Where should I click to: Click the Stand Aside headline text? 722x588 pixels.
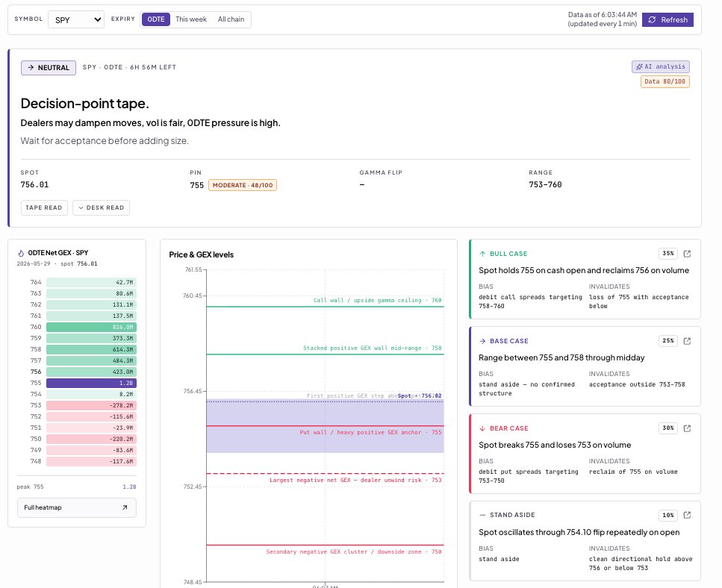point(579,532)
